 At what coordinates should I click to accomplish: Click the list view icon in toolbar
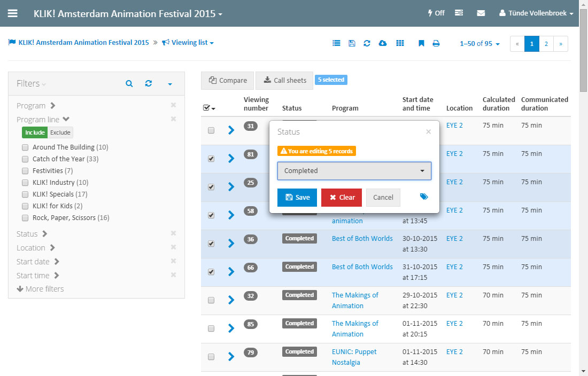tap(336, 43)
